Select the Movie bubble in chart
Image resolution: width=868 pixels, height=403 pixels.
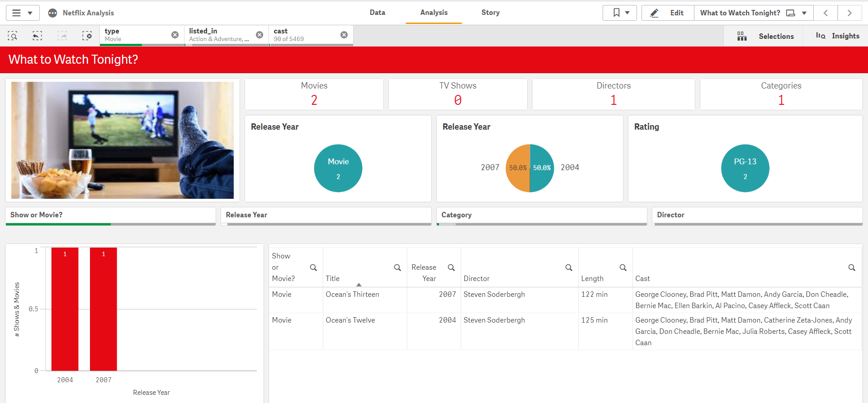point(338,168)
